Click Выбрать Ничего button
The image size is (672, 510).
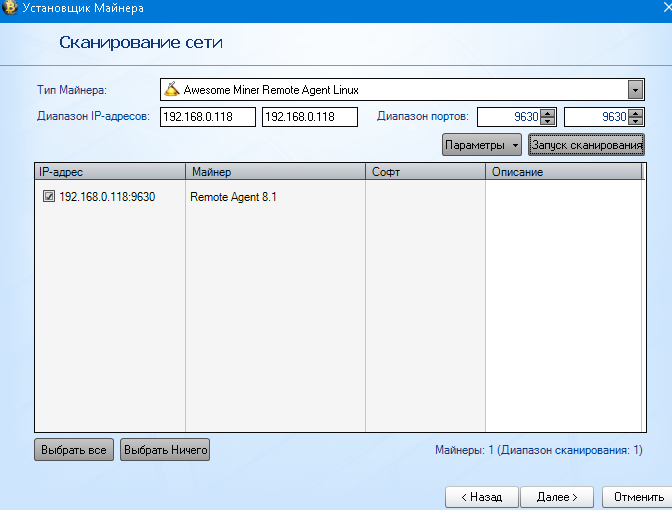165,450
